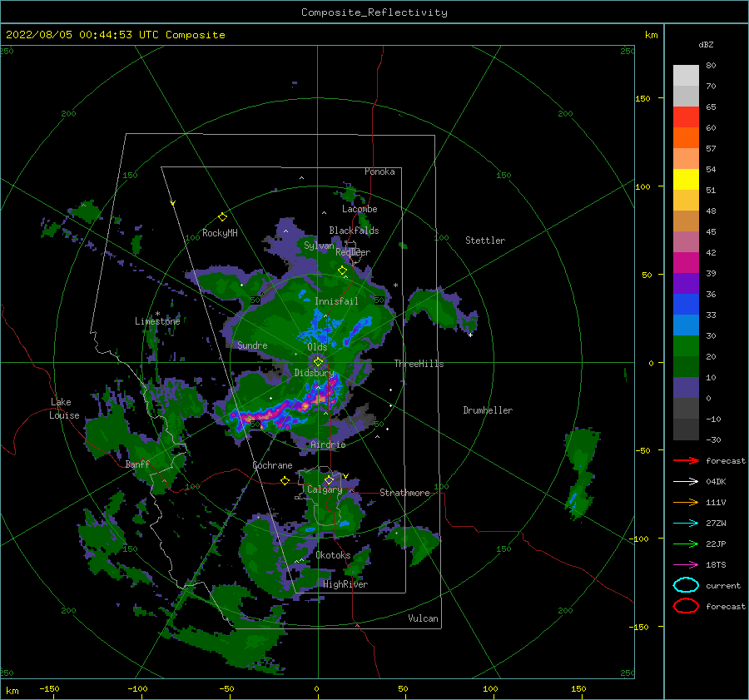Click the Drumheller label
The image size is (749, 700).
pos(488,410)
